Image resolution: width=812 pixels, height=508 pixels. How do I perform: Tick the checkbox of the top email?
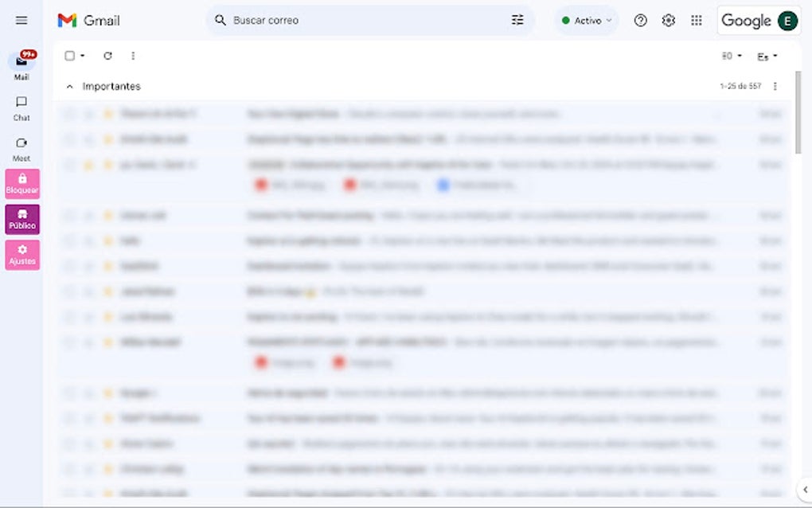[x=69, y=113]
